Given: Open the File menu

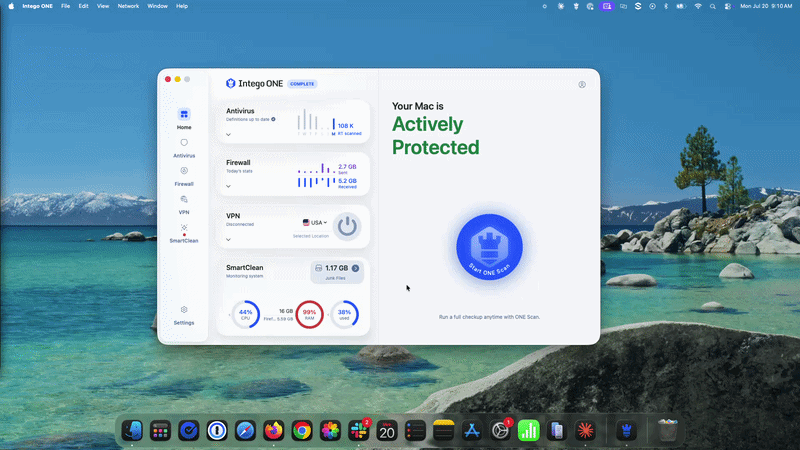Looking at the screenshot, I should tap(65, 6).
